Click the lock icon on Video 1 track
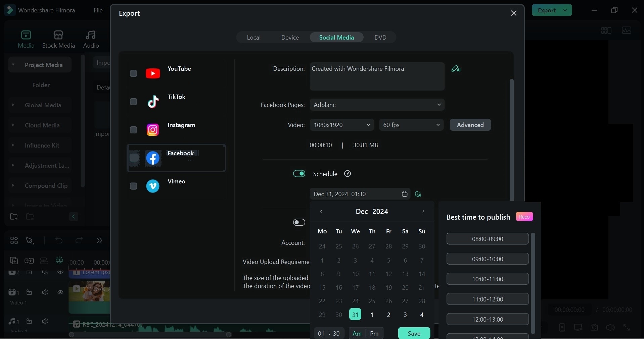644x339 pixels. click(29, 292)
